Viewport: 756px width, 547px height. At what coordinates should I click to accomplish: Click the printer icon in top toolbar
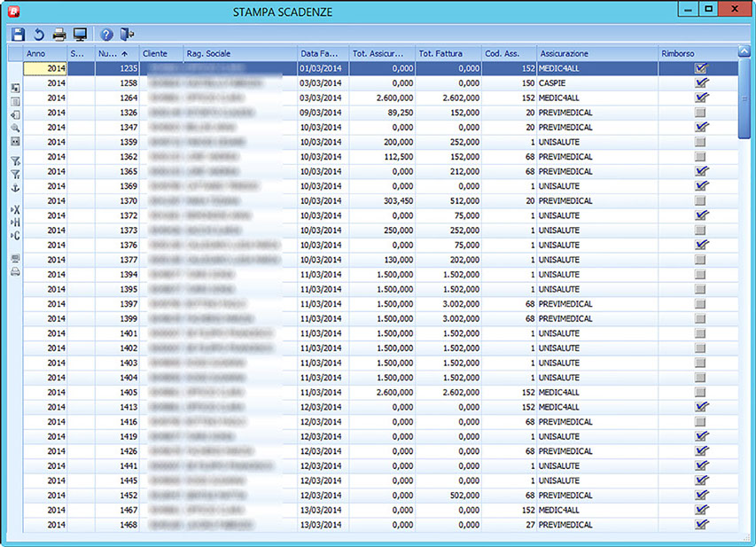point(59,35)
